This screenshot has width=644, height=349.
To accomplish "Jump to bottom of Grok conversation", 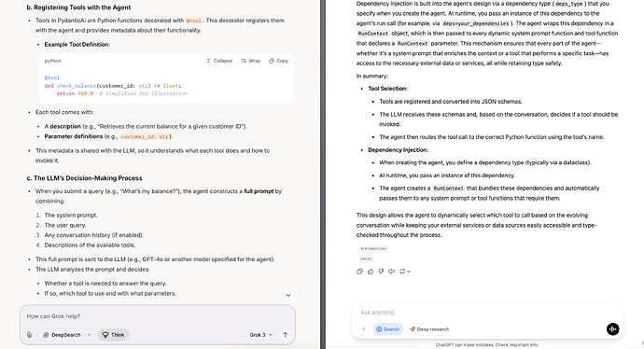I will coord(287,295).
